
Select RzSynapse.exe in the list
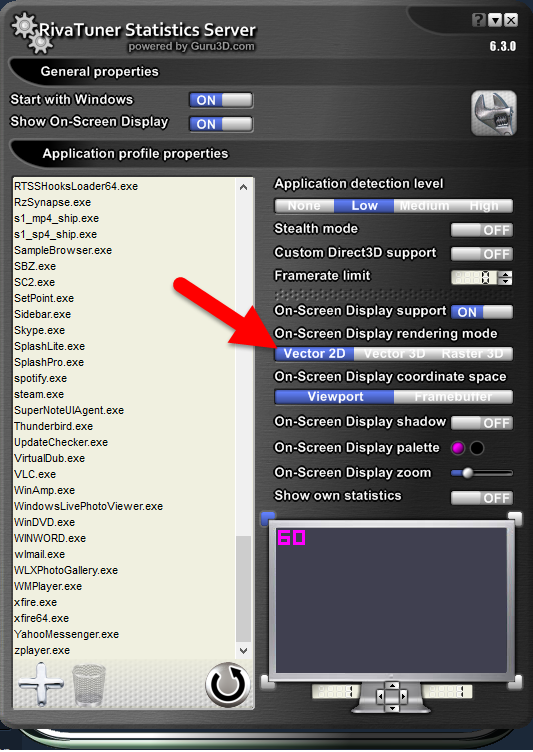pyautogui.click(x=52, y=202)
